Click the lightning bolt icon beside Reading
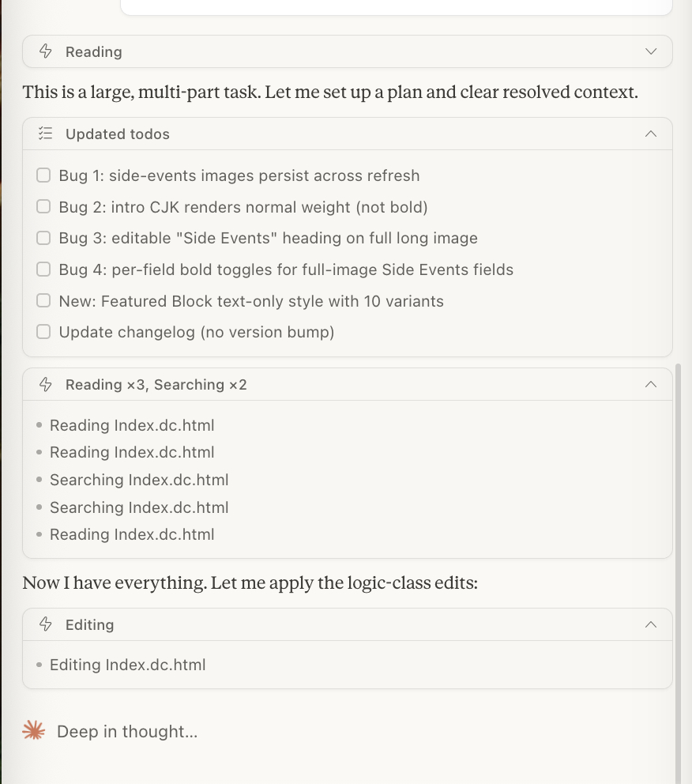The width and height of the screenshot is (692, 784). 46,51
